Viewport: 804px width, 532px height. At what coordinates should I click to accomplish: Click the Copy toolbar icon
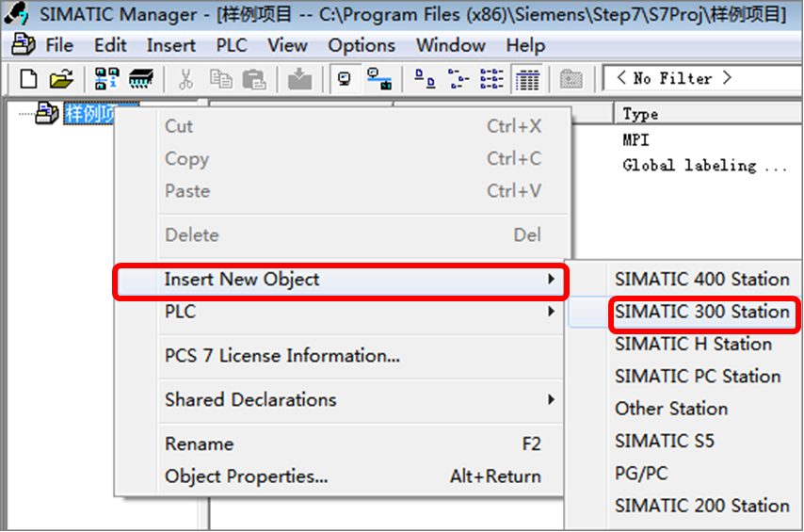[220, 79]
